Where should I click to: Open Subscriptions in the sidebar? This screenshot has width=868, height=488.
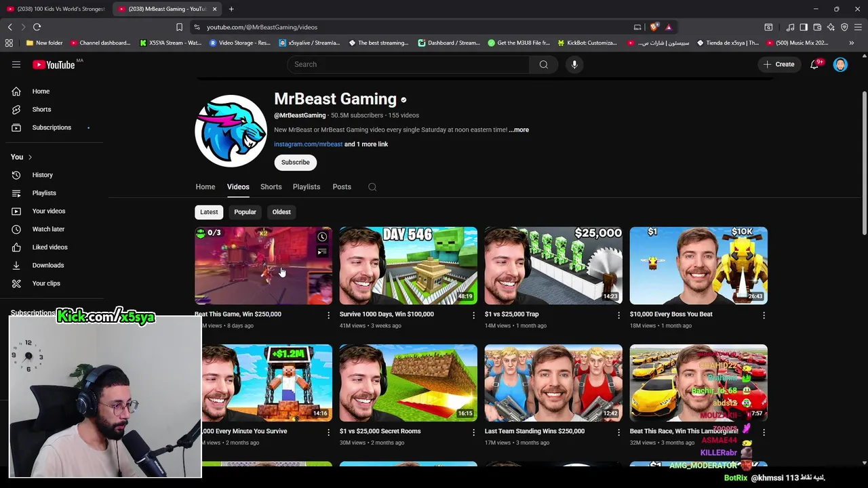pyautogui.click(x=53, y=127)
